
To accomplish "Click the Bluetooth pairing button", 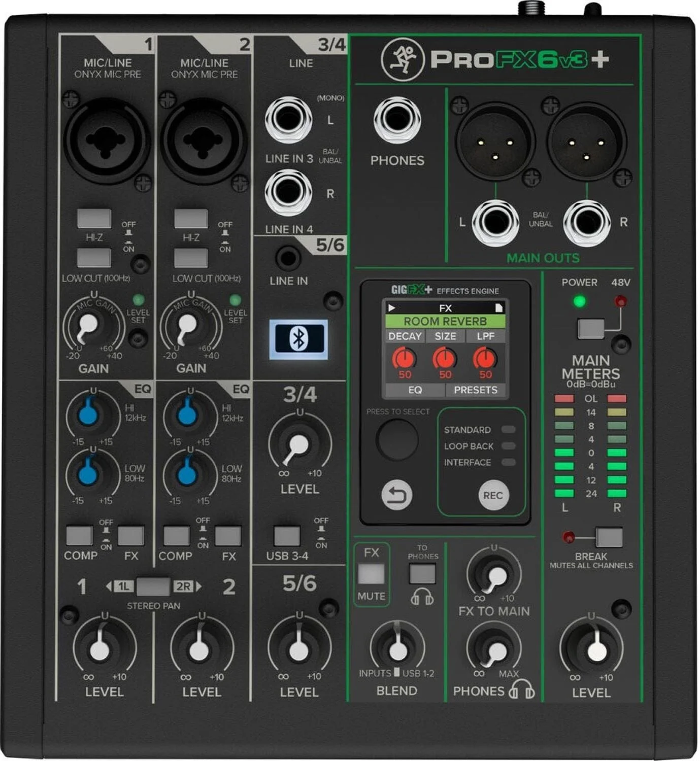I will (x=298, y=339).
